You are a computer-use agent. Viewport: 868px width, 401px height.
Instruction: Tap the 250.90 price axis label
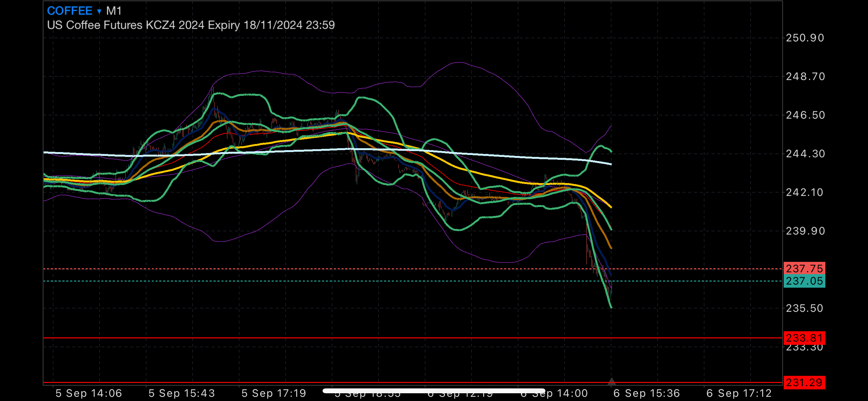tap(805, 38)
